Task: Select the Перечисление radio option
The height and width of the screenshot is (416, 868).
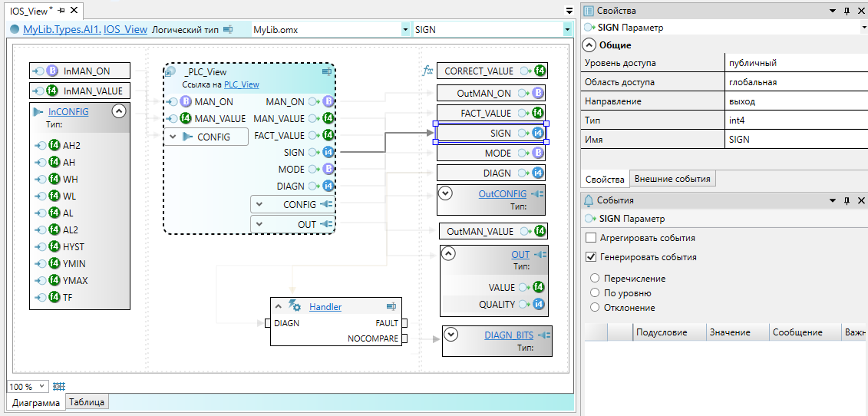Action: [595, 278]
